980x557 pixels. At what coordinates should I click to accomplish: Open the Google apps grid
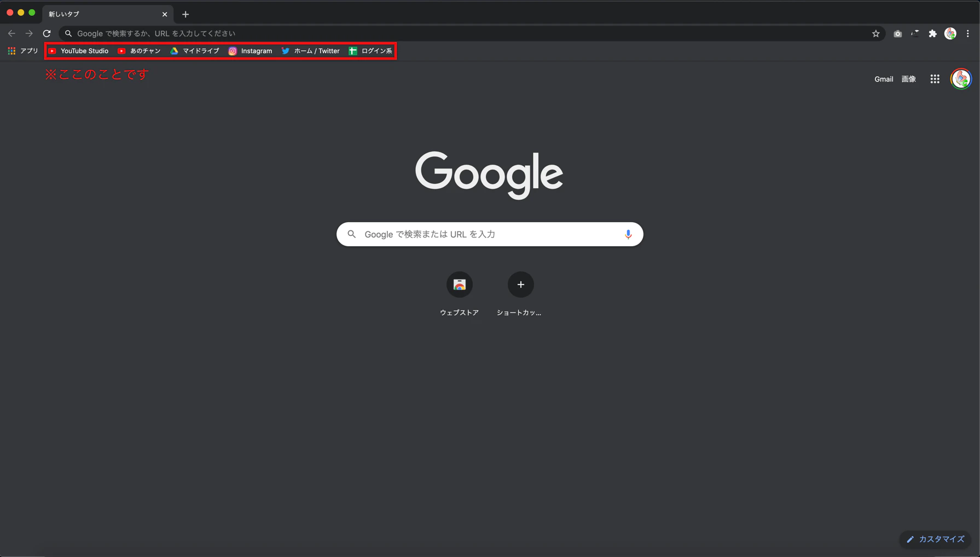pos(935,79)
